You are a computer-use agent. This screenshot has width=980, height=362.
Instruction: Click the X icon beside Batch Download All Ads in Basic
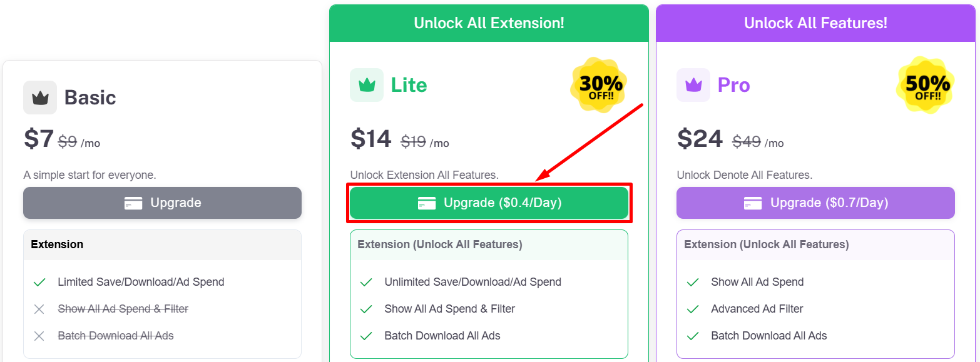coord(39,336)
